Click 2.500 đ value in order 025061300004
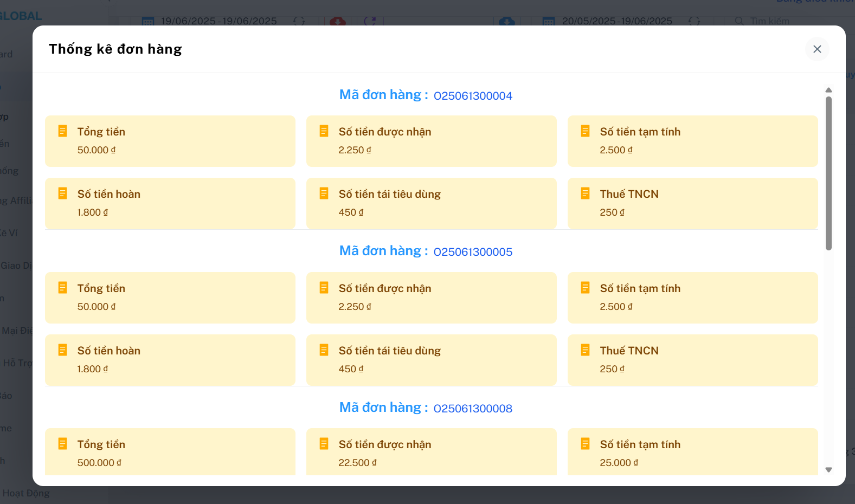The width and height of the screenshot is (855, 504). 616,150
